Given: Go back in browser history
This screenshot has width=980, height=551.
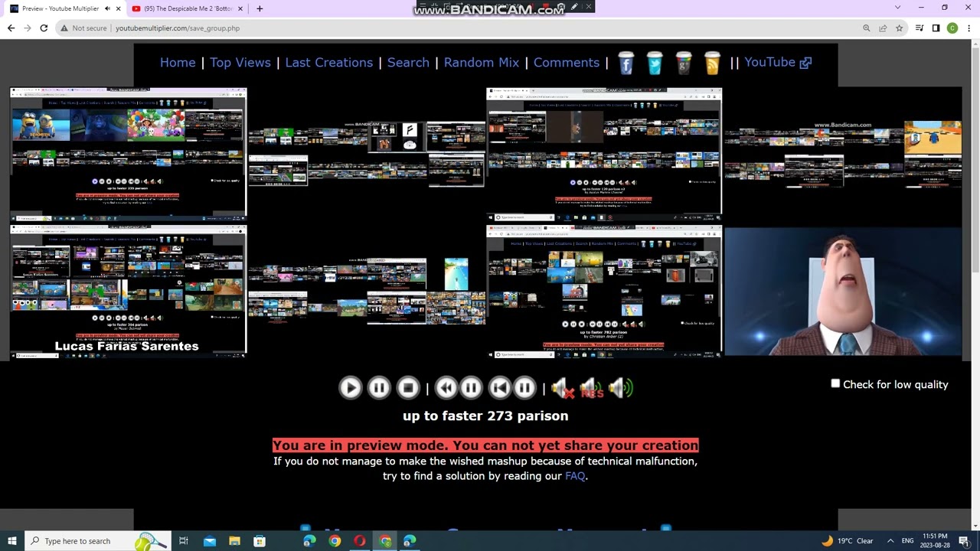Looking at the screenshot, I should point(11,28).
